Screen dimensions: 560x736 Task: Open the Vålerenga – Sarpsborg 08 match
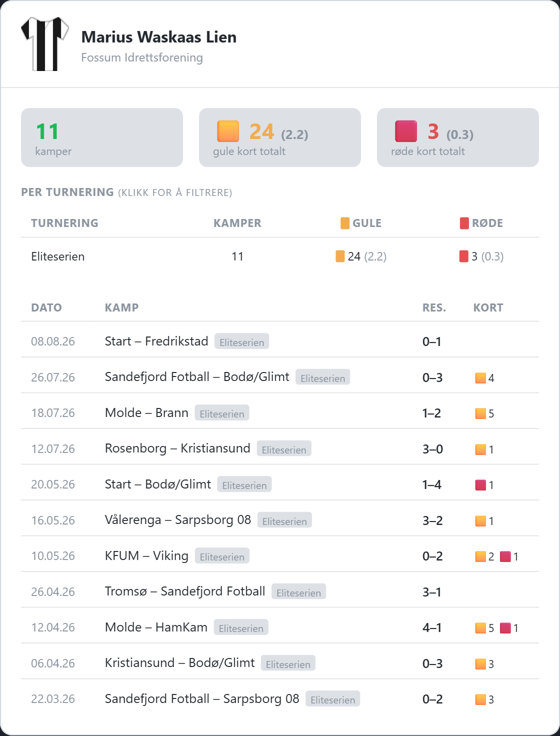[280, 520]
